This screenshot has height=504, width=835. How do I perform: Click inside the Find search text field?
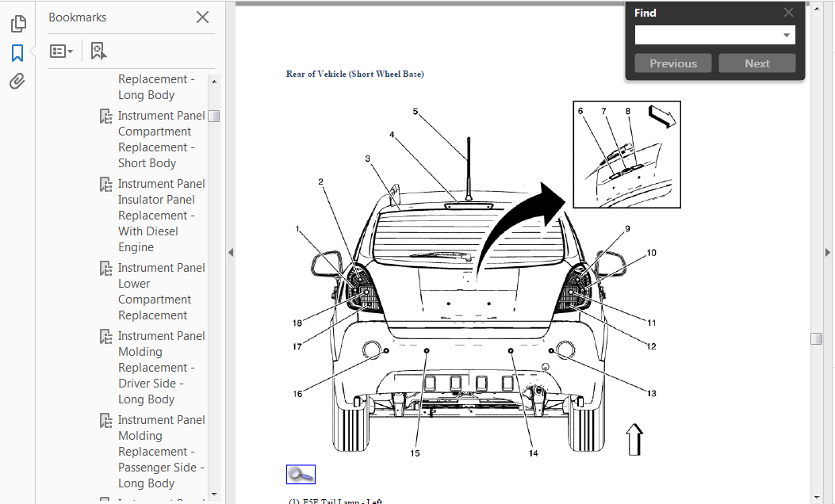(707, 35)
